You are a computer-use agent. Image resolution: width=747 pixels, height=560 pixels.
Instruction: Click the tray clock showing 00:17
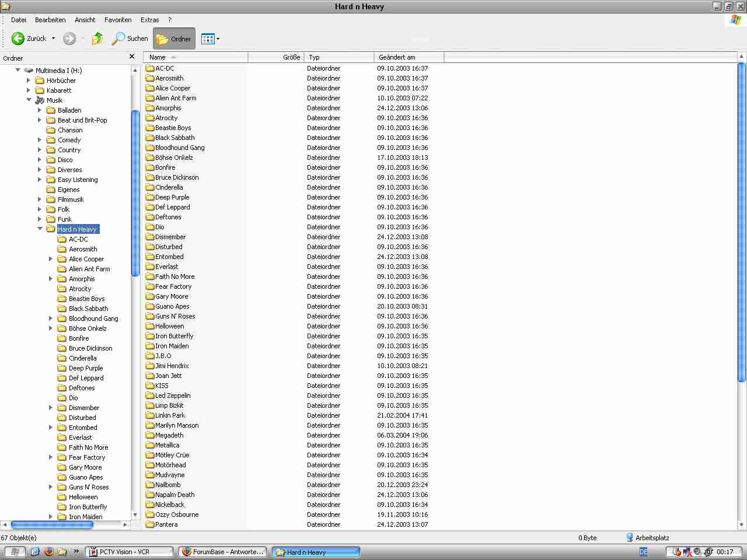coord(725,552)
